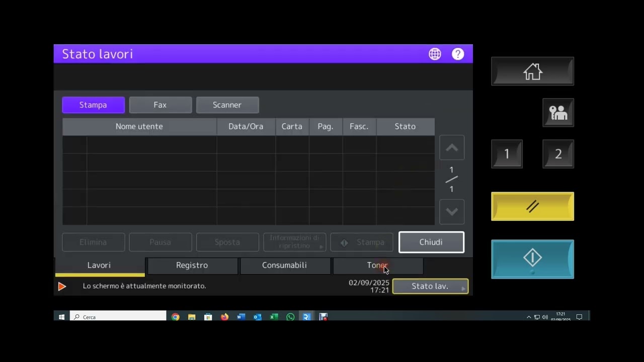Click the Stato lav. button
The height and width of the screenshot is (362, 644).
[430, 286]
